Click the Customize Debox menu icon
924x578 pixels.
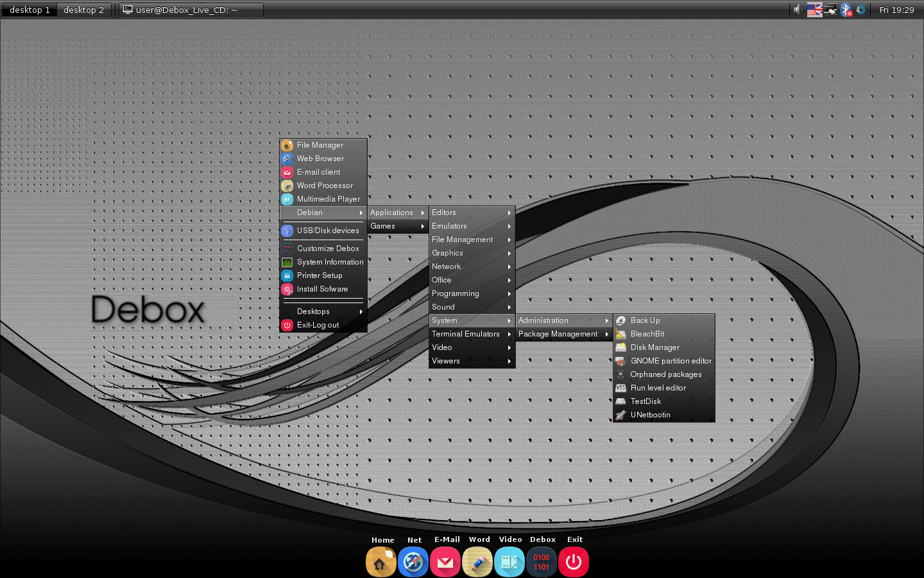[287, 249]
